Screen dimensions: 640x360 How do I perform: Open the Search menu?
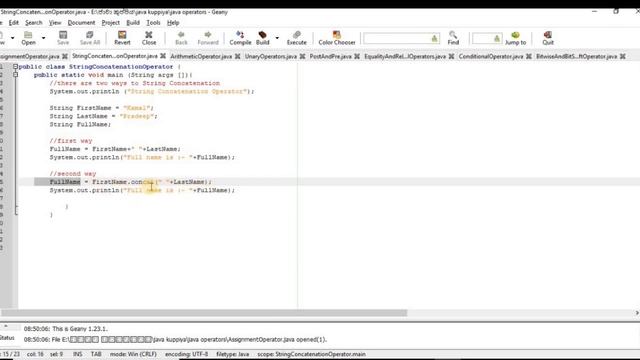[33, 22]
